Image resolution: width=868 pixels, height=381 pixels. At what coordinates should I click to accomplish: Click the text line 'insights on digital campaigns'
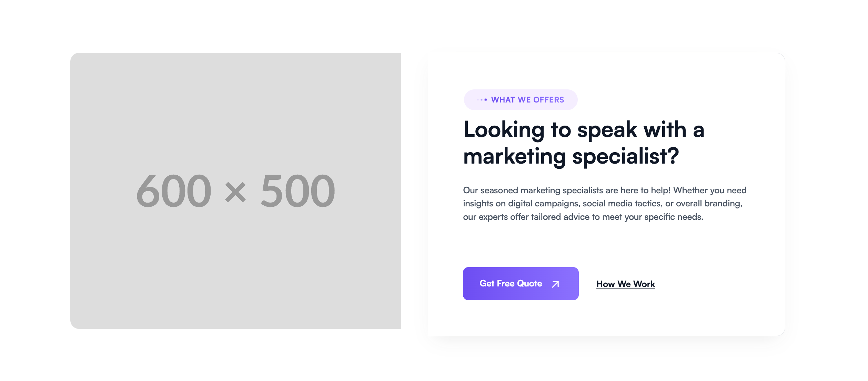tap(602, 204)
